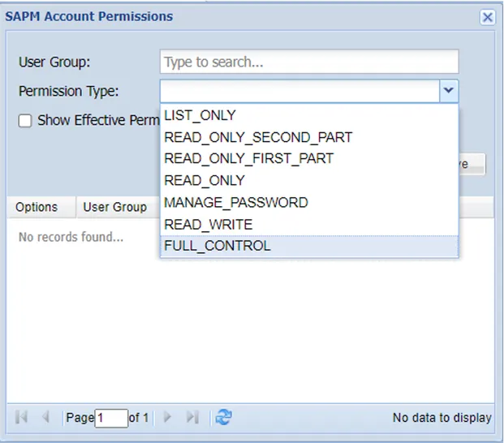Enable the Show Effective Permissions checkbox
This screenshot has height=443, width=504.
tap(25, 121)
